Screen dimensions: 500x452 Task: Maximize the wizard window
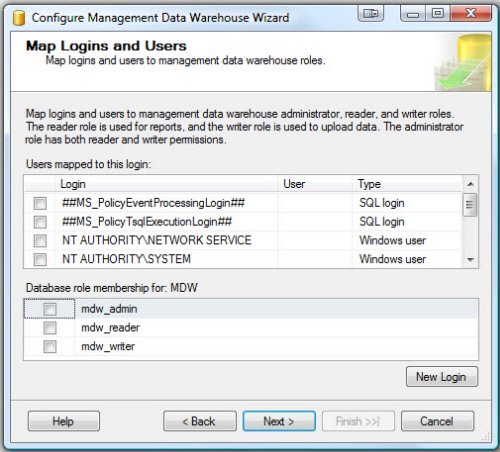pyautogui.click(x=438, y=14)
